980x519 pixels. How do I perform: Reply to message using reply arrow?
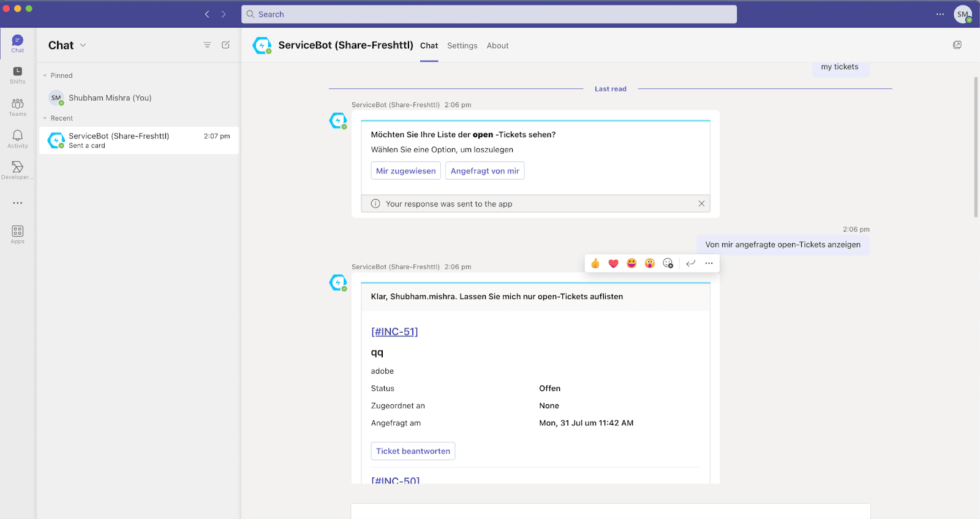coord(691,263)
